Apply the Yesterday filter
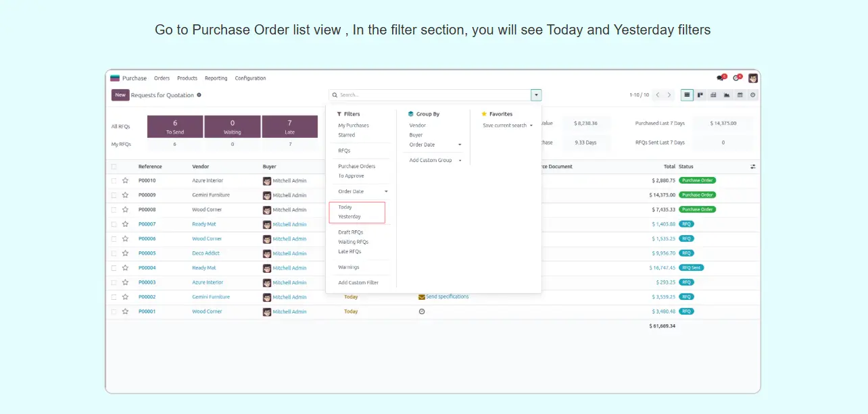868x414 pixels. click(x=349, y=217)
